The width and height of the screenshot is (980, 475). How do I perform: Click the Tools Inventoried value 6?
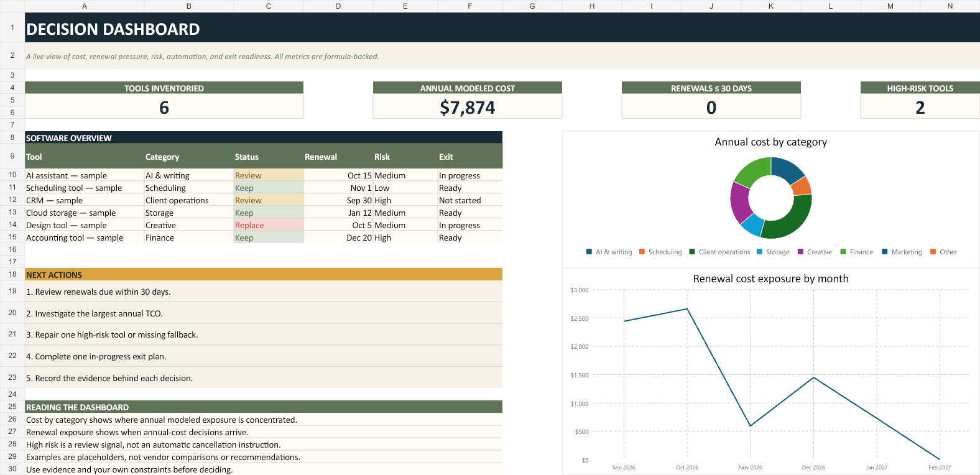coord(164,108)
